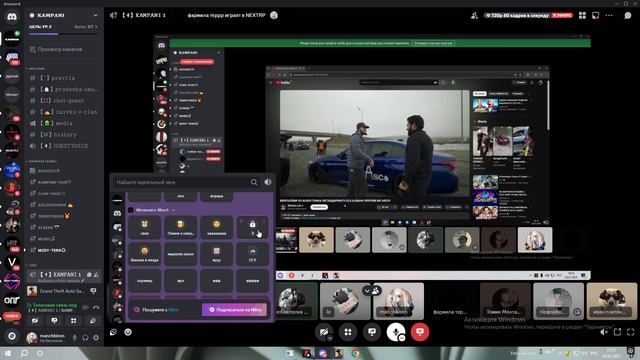
Task: Open activities launcher in bottom call controls
Action: (348, 332)
